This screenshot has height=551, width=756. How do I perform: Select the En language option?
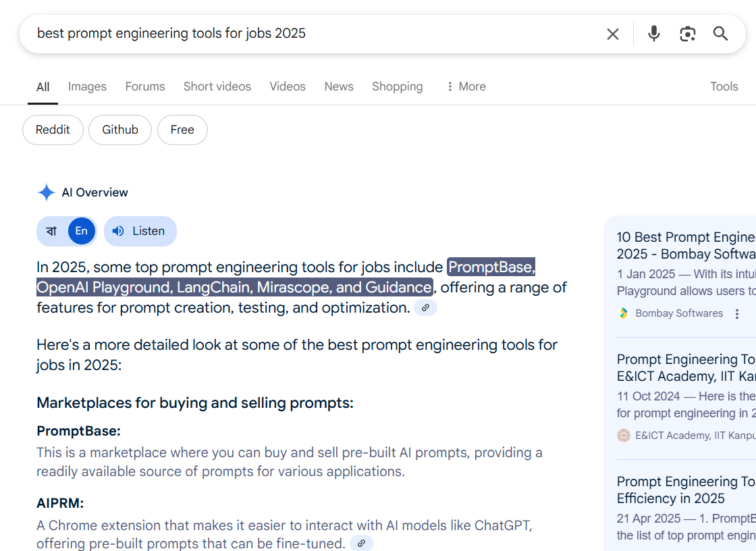[82, 231]
